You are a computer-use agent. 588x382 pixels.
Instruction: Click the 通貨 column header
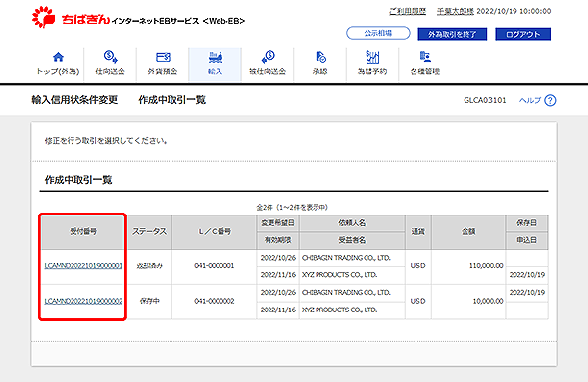418,232
